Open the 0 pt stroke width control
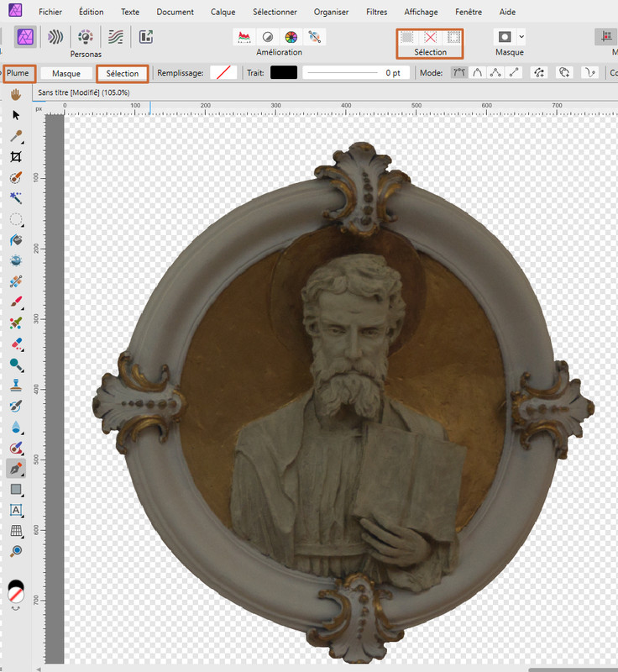The image size is (618, 672). [x=356, y=73]
